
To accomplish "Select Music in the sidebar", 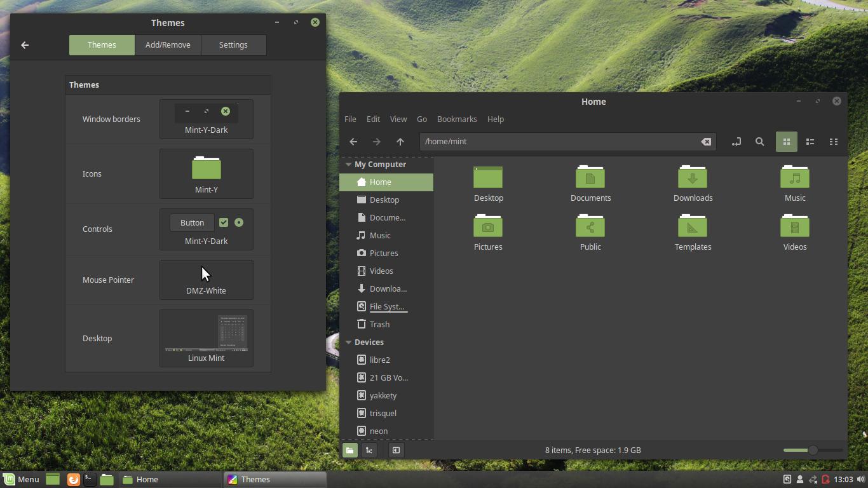I will 386,236.
